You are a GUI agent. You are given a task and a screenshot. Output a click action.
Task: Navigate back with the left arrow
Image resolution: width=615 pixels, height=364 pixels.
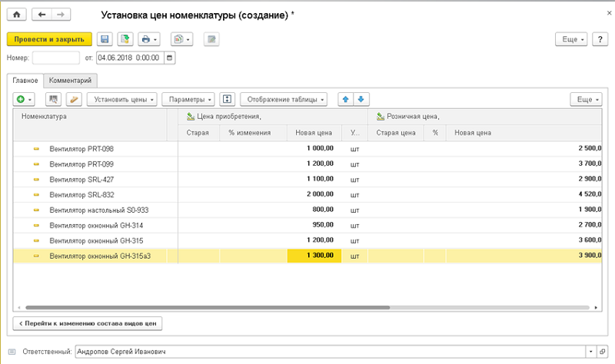point(42,15)
